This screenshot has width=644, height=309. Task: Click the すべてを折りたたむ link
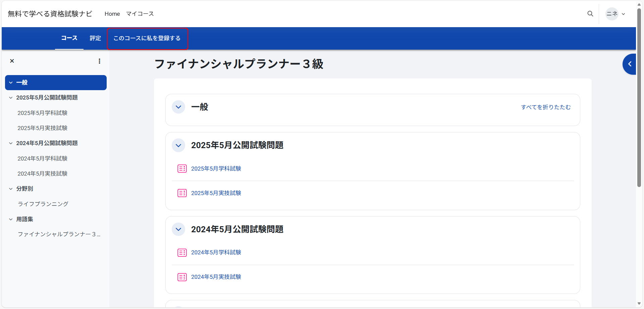pyautogui.click(x=545, y=107)
